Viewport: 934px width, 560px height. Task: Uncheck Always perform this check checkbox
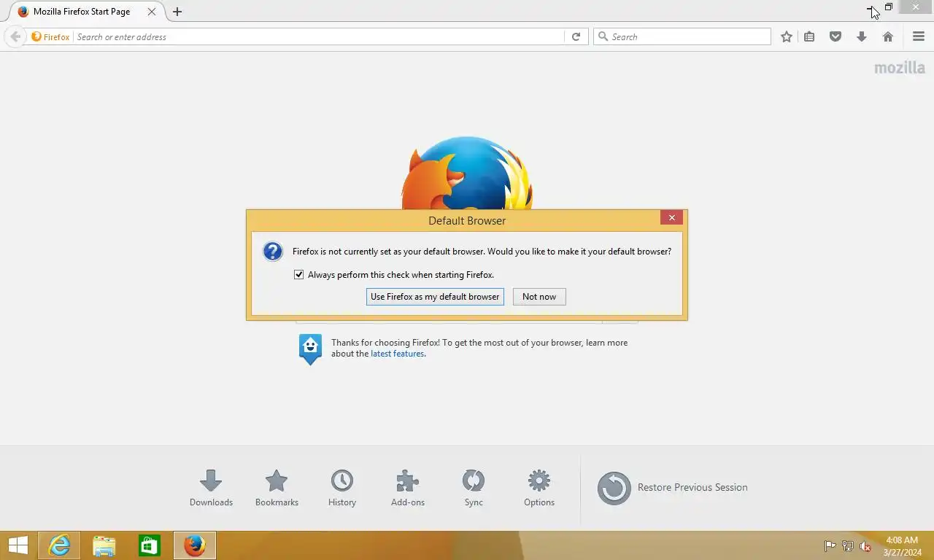coord(298,275)
